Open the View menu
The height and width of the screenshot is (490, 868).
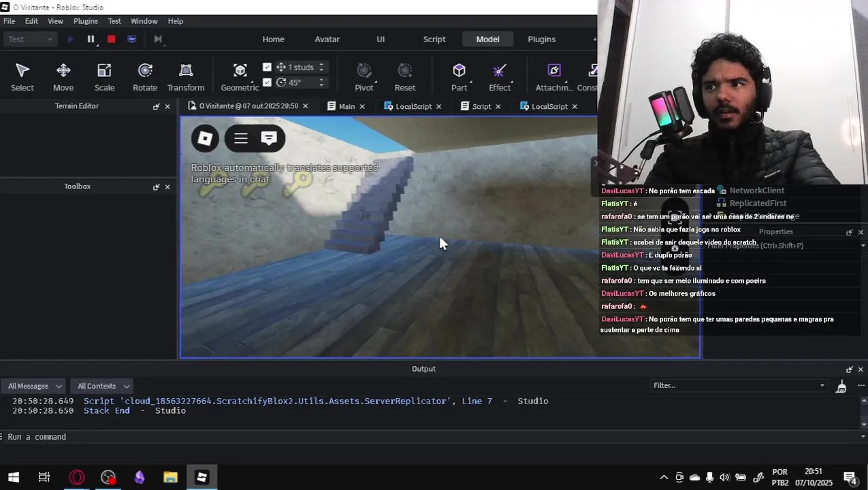tap(55, 21)
